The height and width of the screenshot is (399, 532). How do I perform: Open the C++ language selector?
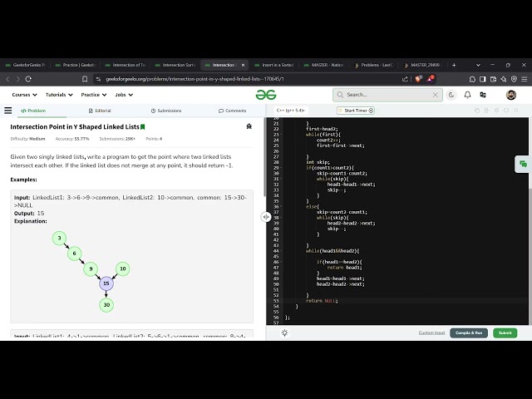point(290,111)
